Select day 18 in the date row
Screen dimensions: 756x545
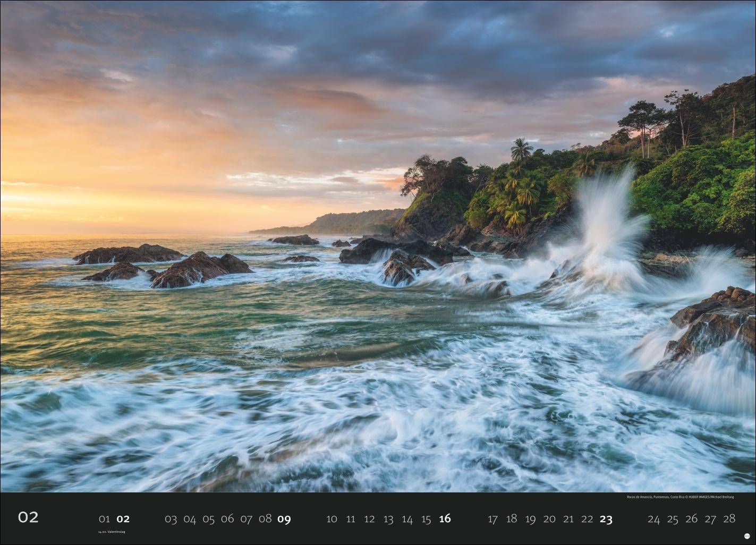[512, 519]
